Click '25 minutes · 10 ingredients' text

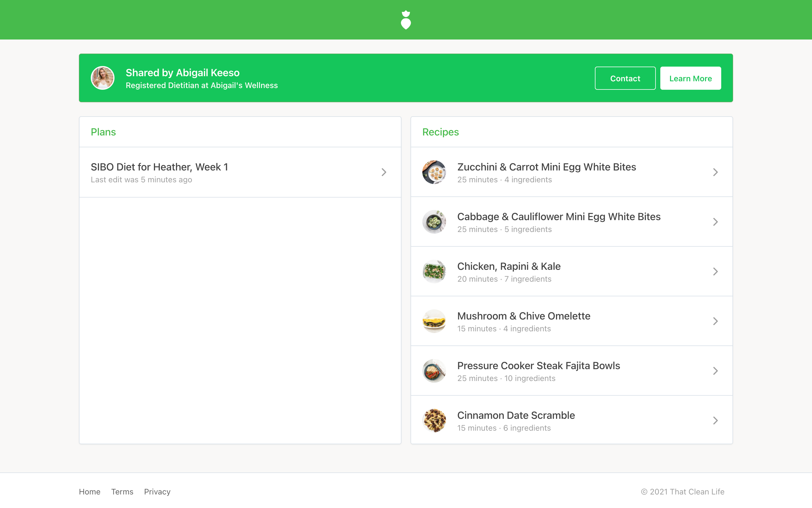[506, 378]
